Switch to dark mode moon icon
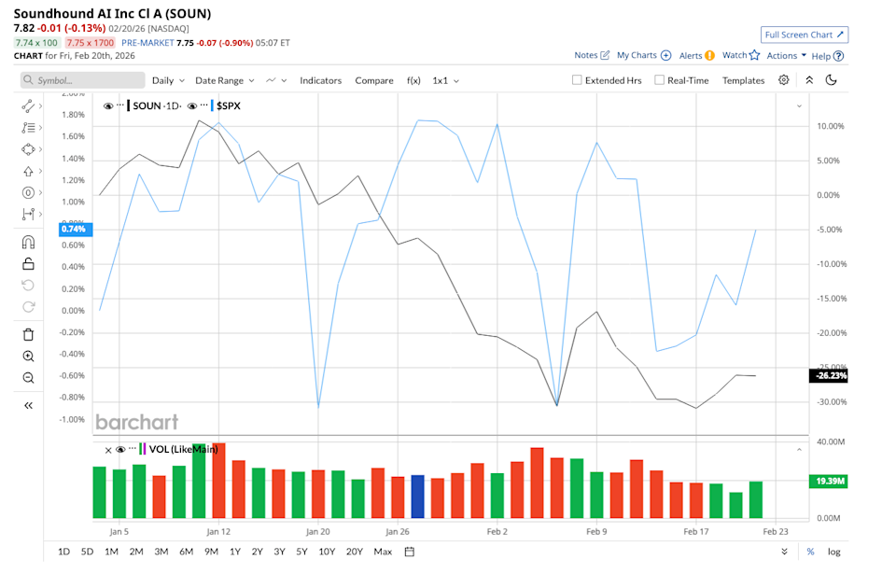This screenshot has height=588, width=896. [831, 80]
